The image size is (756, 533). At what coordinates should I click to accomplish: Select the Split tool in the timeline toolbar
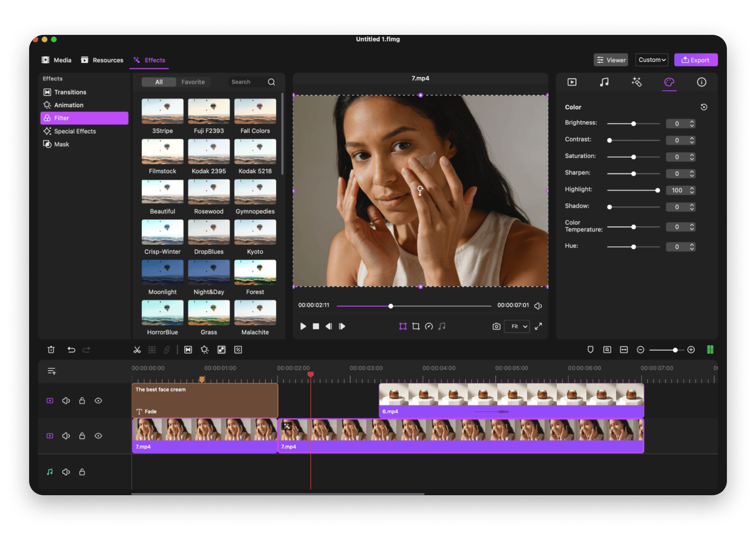point(137,349)
